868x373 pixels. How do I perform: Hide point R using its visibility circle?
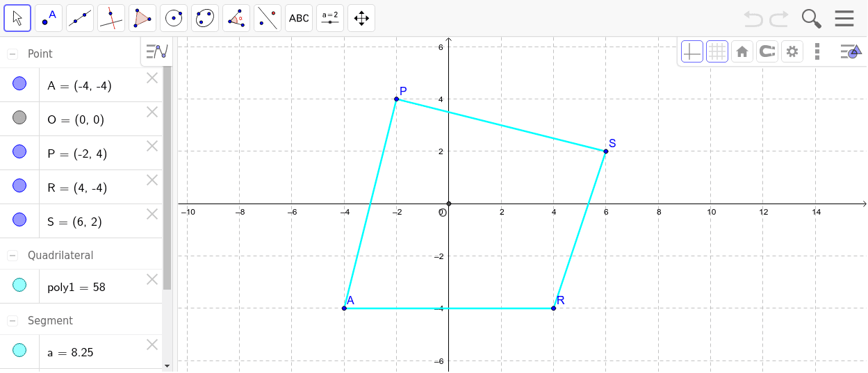19,186
